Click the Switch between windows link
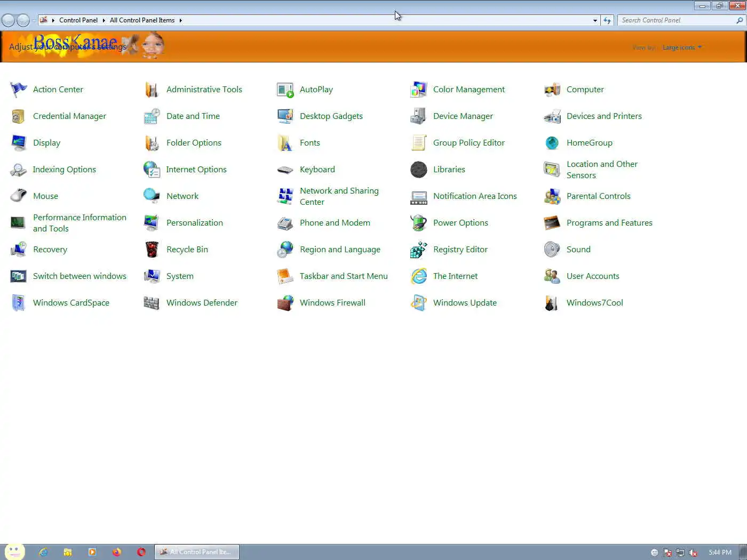Screen dimensions: 747x560 coord(80,276)
